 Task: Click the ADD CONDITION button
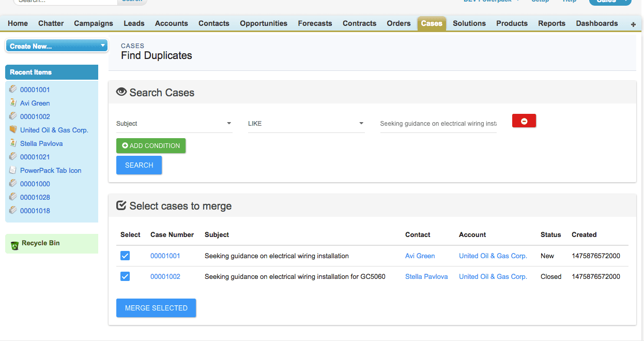(151, 145)
